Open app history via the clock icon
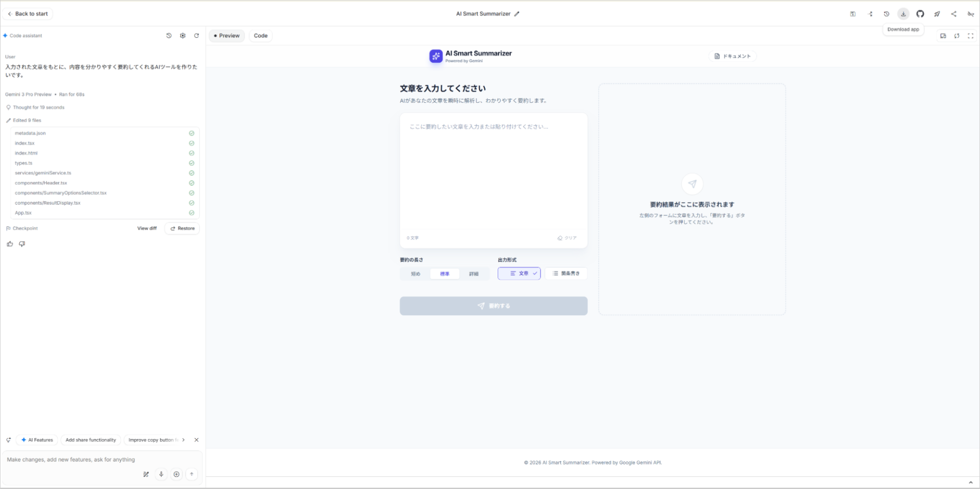The height and width of the screenshot is (489, 980). tap(886, 14)
